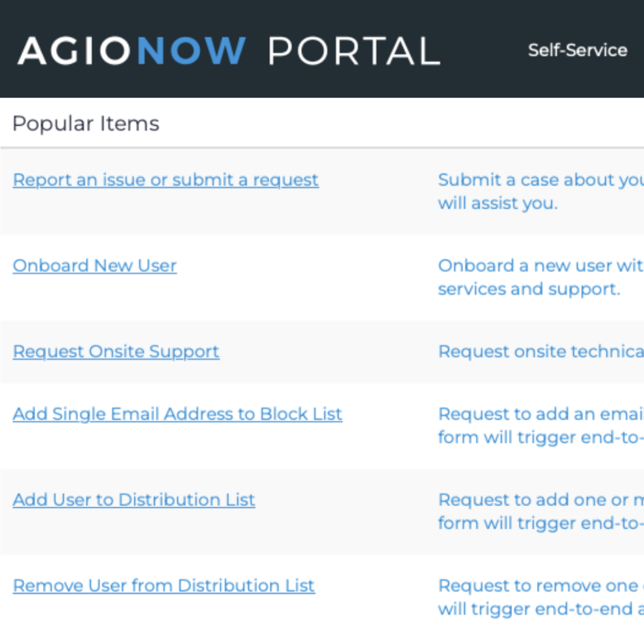Click the Popular Items heading

[x=86, y=124]
